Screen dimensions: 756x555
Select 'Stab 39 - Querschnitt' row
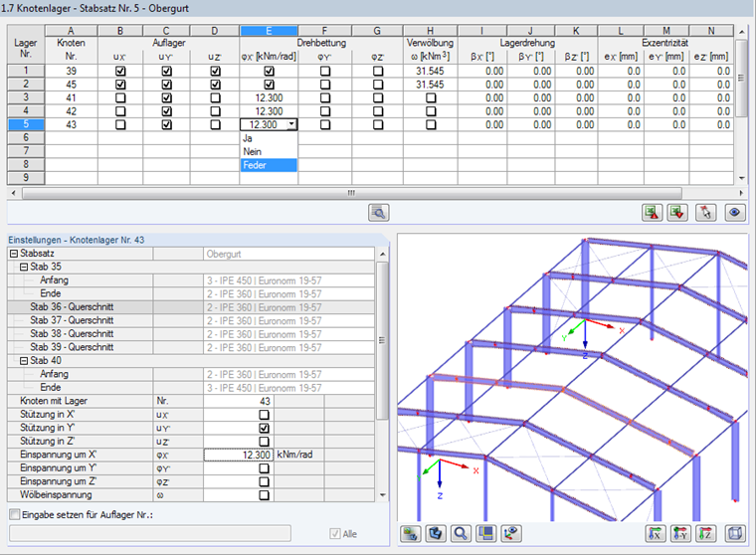pos(191,347)
